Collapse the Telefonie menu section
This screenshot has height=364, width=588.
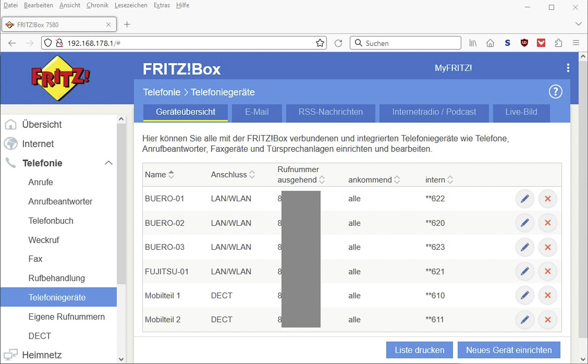109,163
